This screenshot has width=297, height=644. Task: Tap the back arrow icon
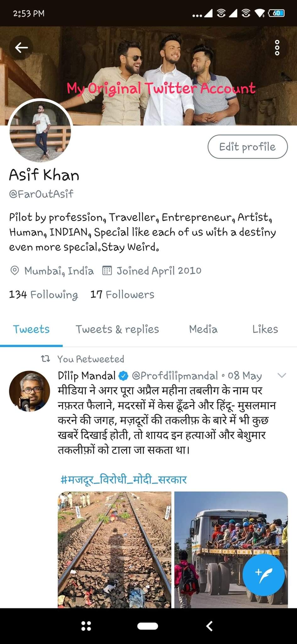21,48
